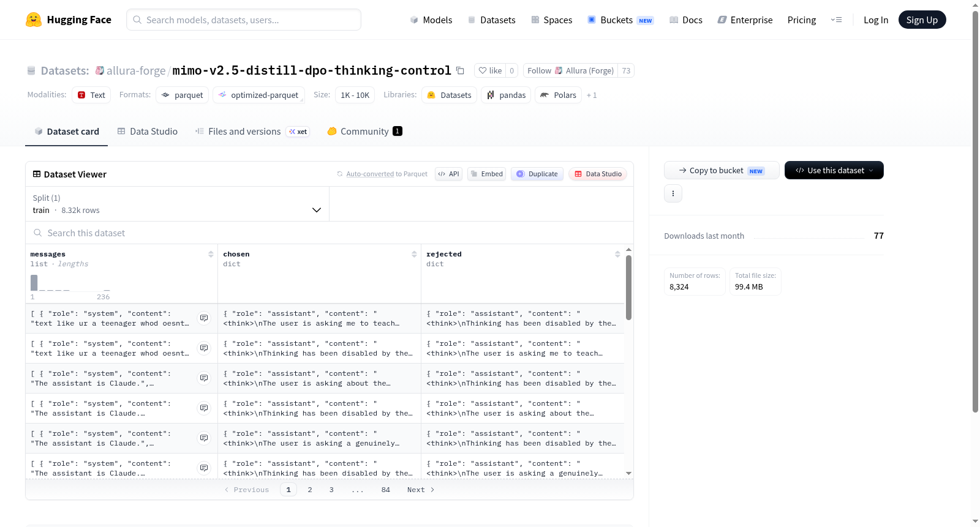
Task: Click the optimized-parquet format tag
Action: click(258, 95)
